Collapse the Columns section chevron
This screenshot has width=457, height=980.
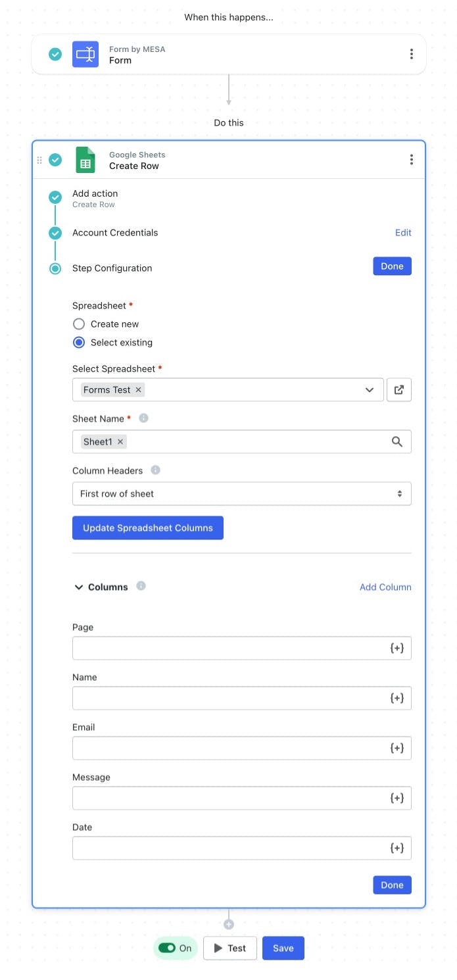point(79,587)
